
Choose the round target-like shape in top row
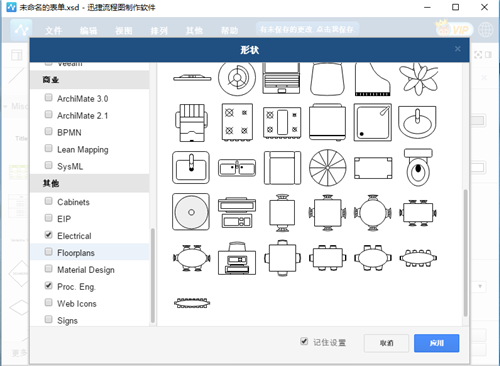[237, 78]
